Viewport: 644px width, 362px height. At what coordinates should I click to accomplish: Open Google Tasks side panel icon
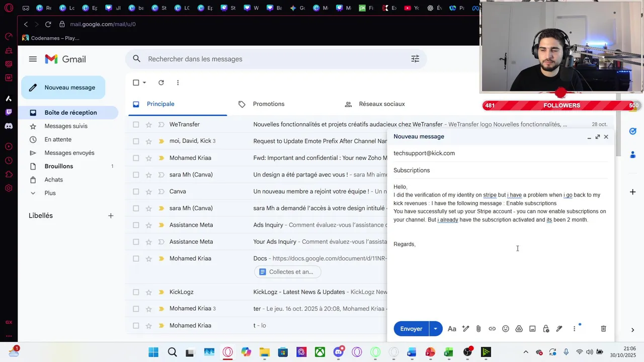pyautogui.click(x=633, y=131)
